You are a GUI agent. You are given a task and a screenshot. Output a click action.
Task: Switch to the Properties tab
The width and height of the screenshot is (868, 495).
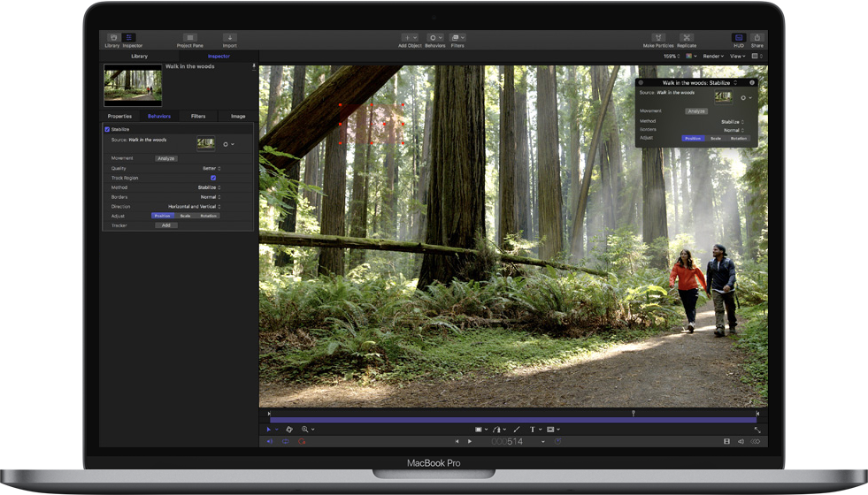[119, 116]
